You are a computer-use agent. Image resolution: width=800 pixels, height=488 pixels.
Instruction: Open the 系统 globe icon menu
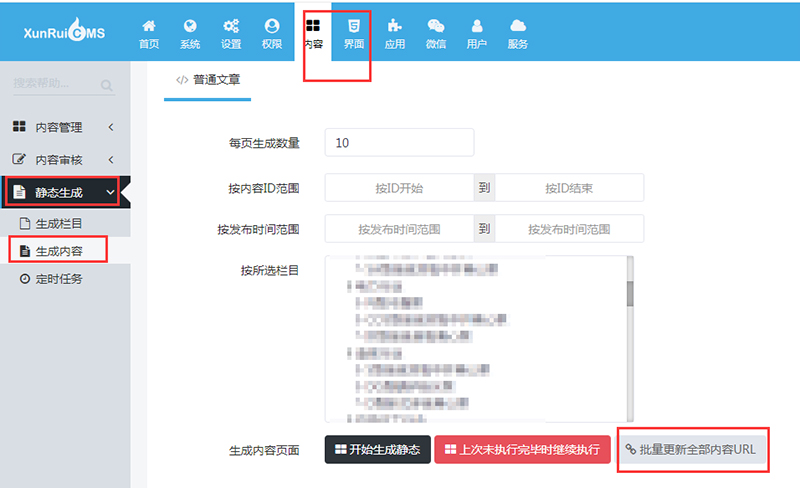pyautogui.click(x=190, y=34)
